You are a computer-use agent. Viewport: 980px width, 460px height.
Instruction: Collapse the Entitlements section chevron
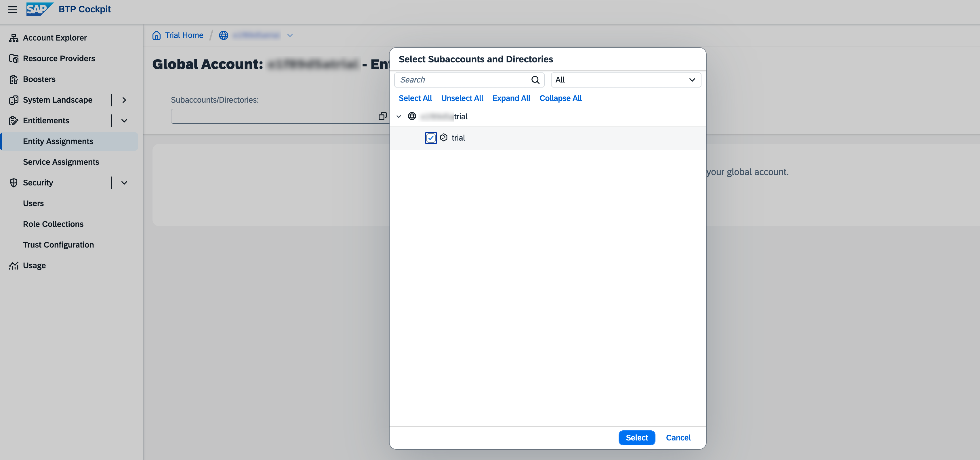tap(124, 120)
